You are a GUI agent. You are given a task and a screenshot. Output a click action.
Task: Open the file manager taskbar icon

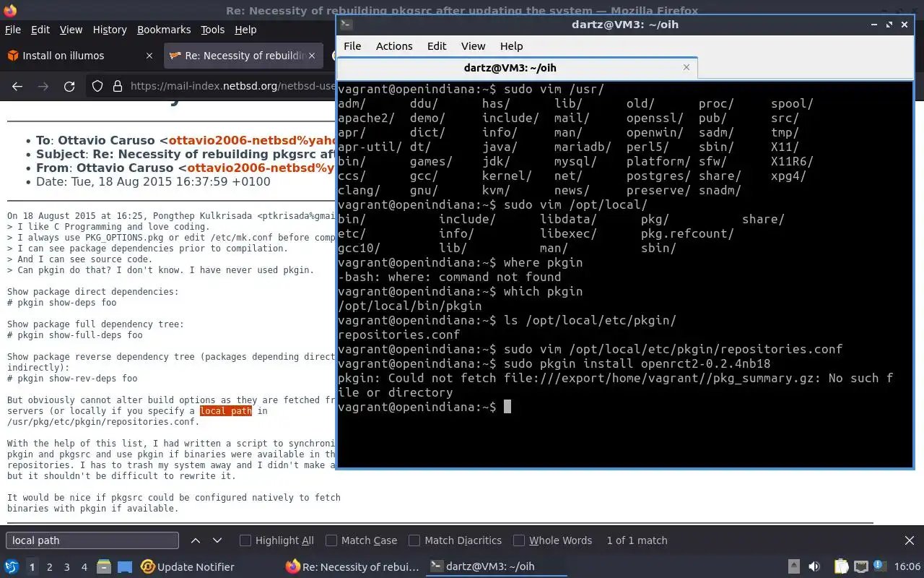[x=104, y=566]
